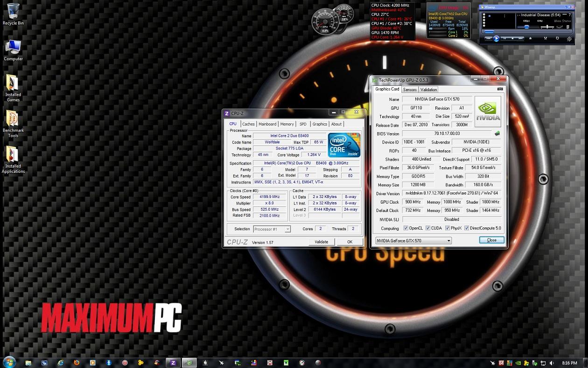Click Validate button in CPU-Z
Image resolution: width=588 pixels, height=368 pixels.
(x=322, y=242)
